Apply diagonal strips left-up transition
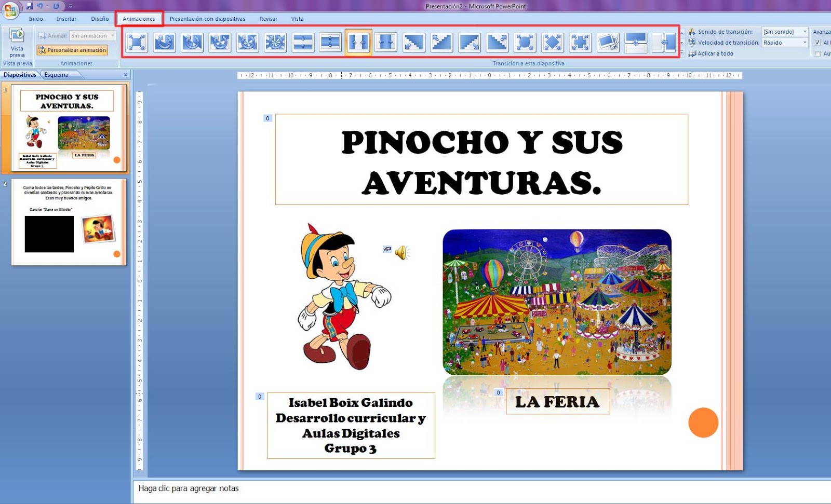 click(441, 42)
